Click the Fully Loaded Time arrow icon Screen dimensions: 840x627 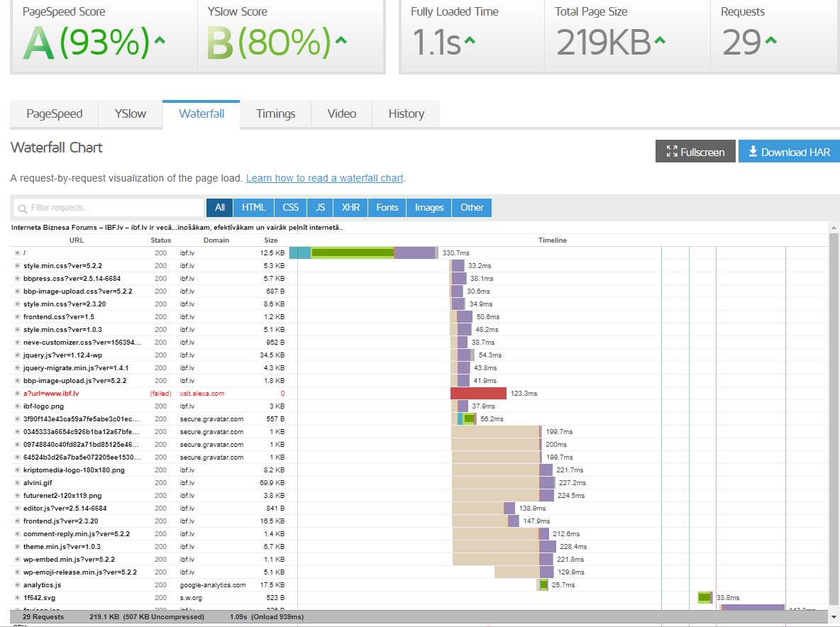coord(469,40)
